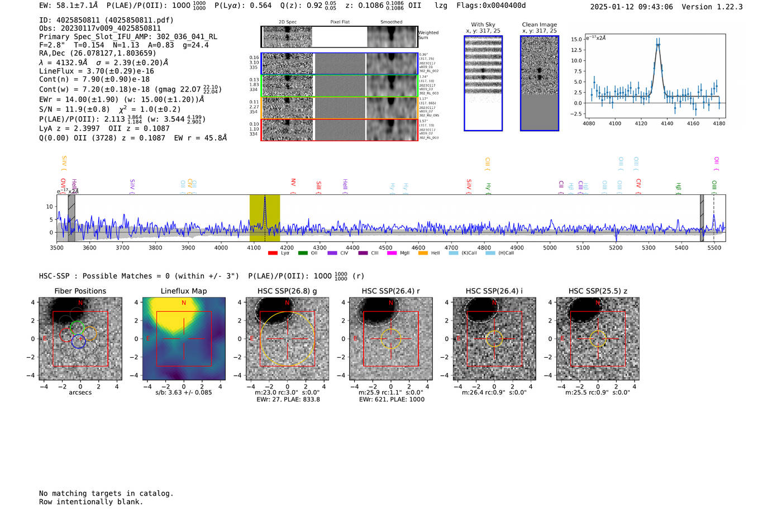Click the Row intentionally blank text
Viewport: 782px width, 532px height.
click(x=91, y=502)
